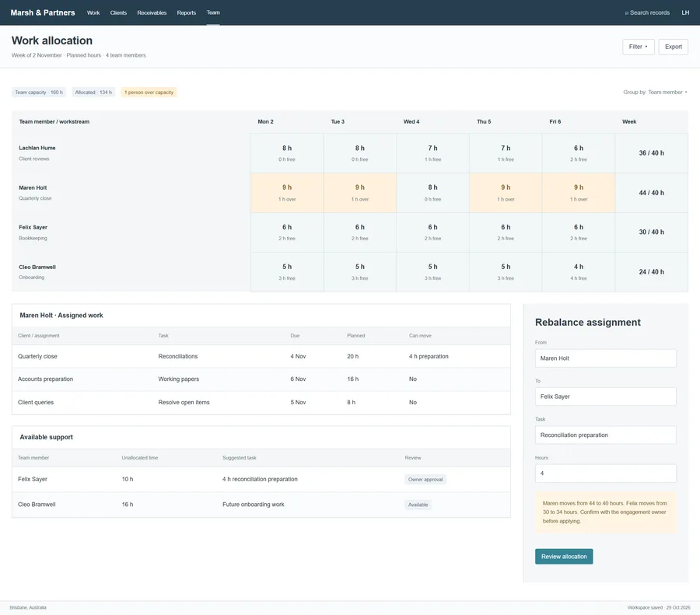This screenshot has height=615, width=700.
Task: Open the Filter dropdown
Action: [639, 47]
